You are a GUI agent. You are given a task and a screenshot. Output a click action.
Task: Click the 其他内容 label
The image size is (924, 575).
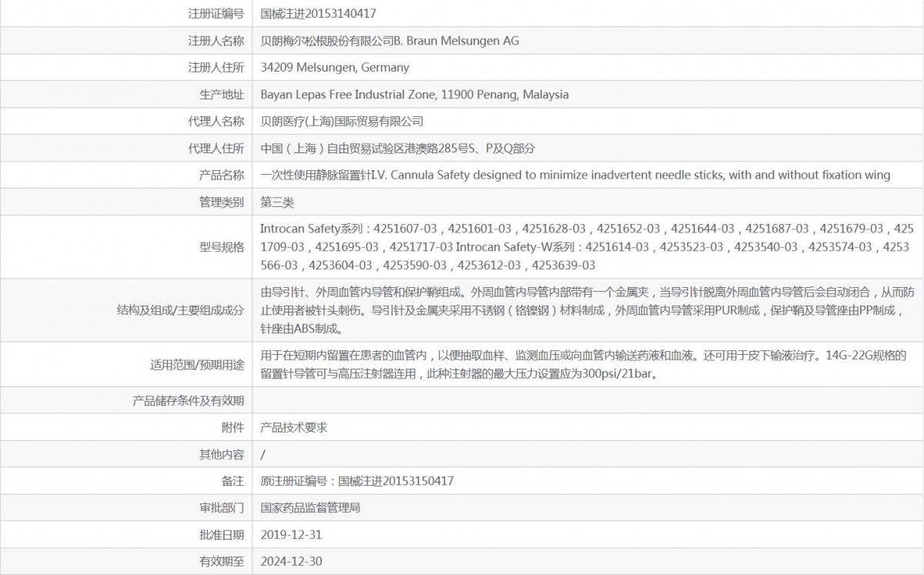pyautogui.click(x=222, y=454)
